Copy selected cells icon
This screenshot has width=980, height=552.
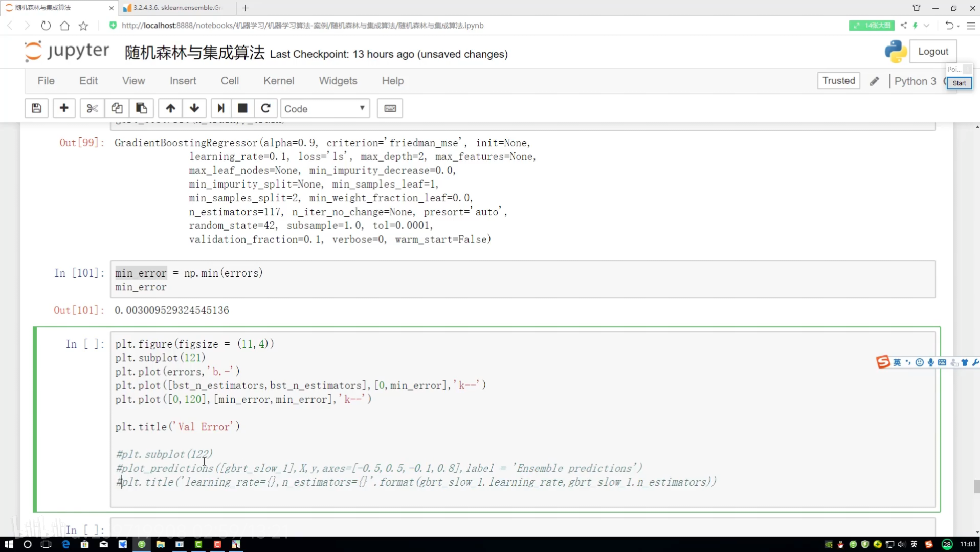117,108
